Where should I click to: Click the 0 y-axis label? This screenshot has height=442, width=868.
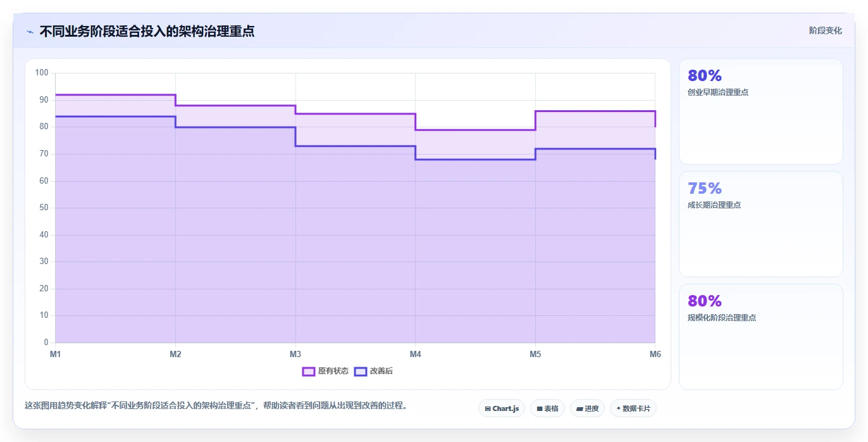point(46,343)
